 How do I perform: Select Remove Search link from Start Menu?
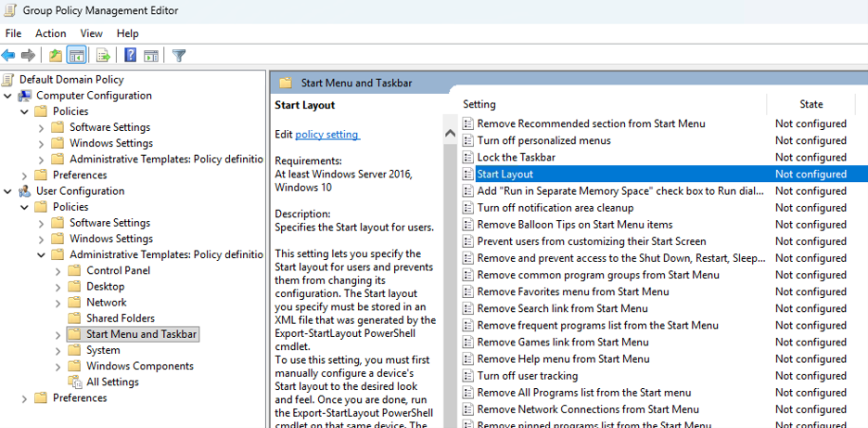562,308
